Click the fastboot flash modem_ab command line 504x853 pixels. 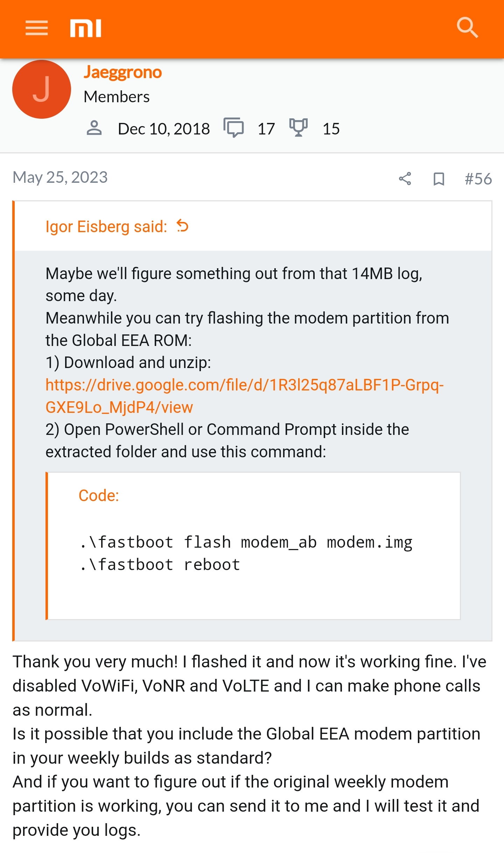click(x=246, y=542)
